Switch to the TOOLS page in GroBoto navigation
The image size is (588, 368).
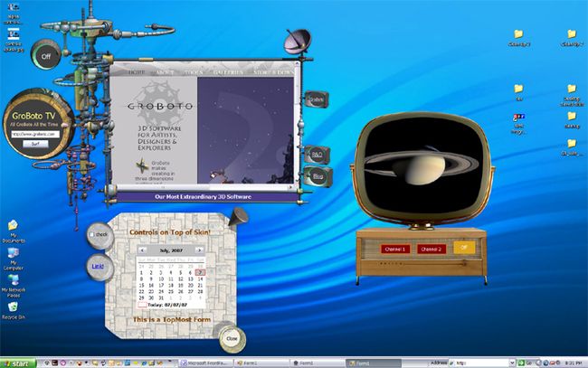pyautogui.click(x=194, y=71)
